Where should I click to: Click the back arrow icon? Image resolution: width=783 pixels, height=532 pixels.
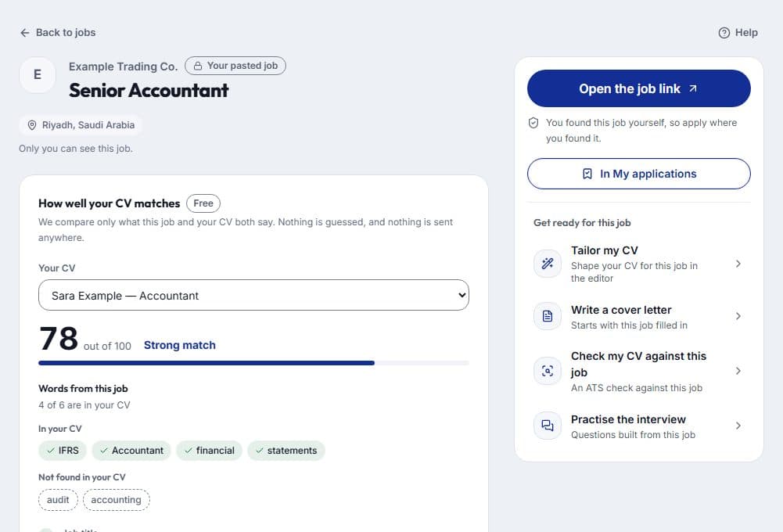(x=25, y=33)
